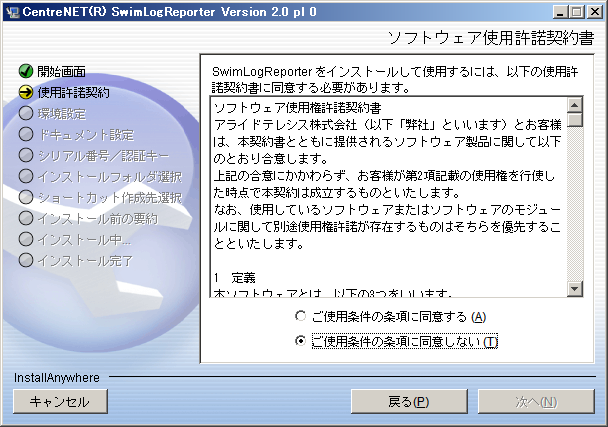Click the installer icon in title bar
Screen dimensions: 608x427
pyautogui.click(x=12, y=12)
